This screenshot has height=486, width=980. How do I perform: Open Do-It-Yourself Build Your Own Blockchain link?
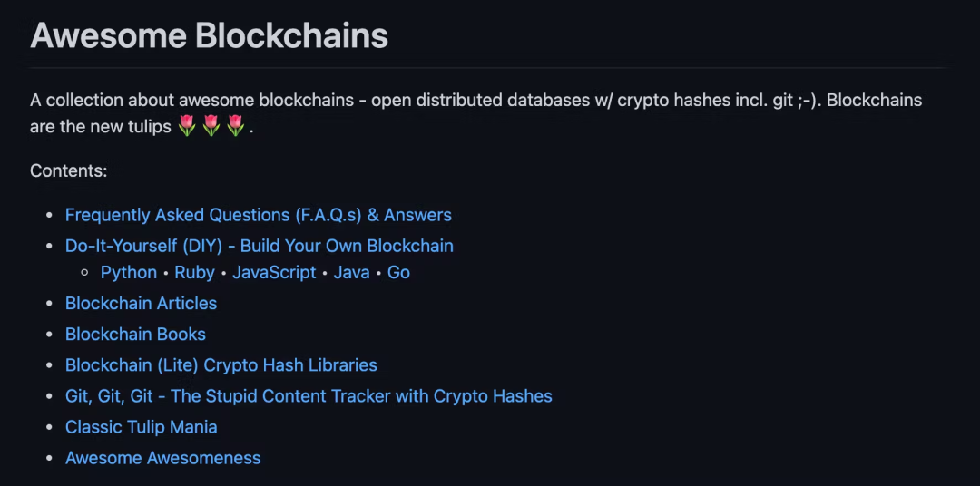tap(259, 246)
